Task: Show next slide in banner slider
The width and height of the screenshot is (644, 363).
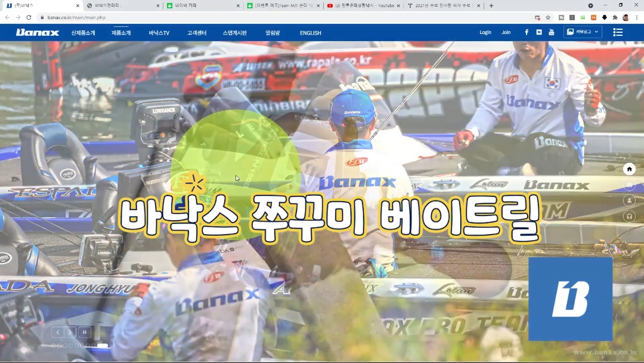Action: pos(70,332)
